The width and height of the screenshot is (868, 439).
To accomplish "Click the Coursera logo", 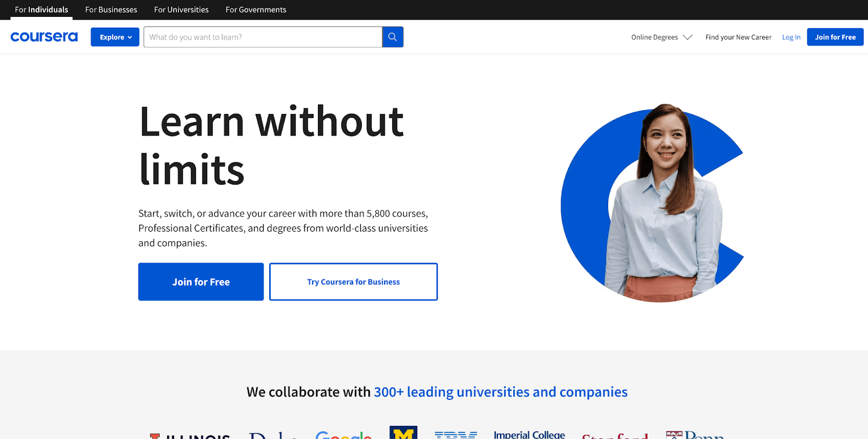I will (x=44, y=37).
